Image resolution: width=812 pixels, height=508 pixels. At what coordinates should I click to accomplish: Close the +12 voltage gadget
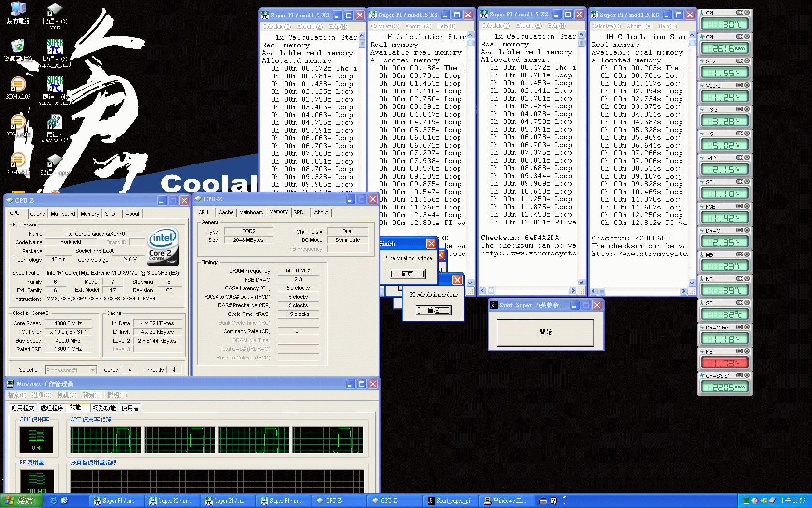[747, 158]
